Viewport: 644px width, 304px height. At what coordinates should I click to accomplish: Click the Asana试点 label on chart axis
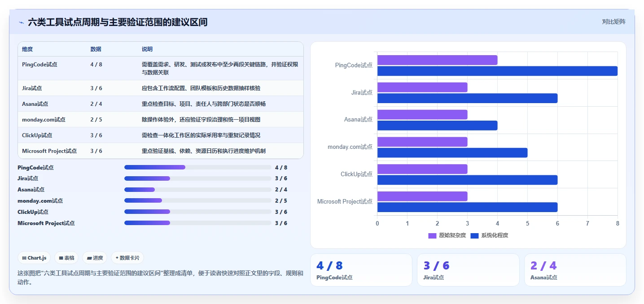click(x=358, y=120)
